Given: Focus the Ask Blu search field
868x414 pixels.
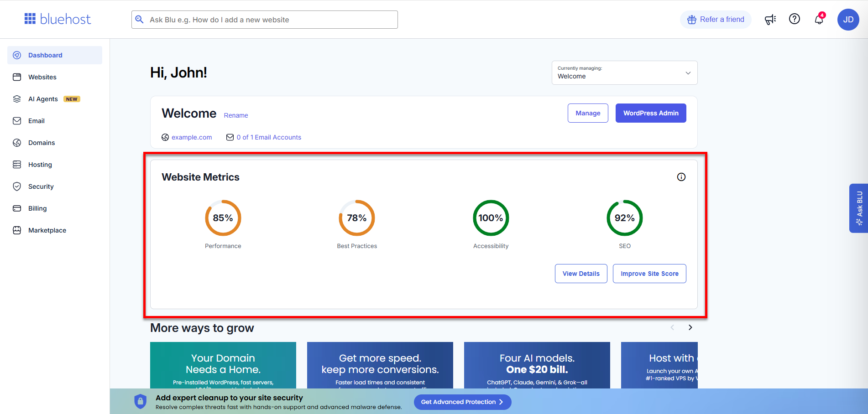Looking at the screenshot, I should pos(265,20).
